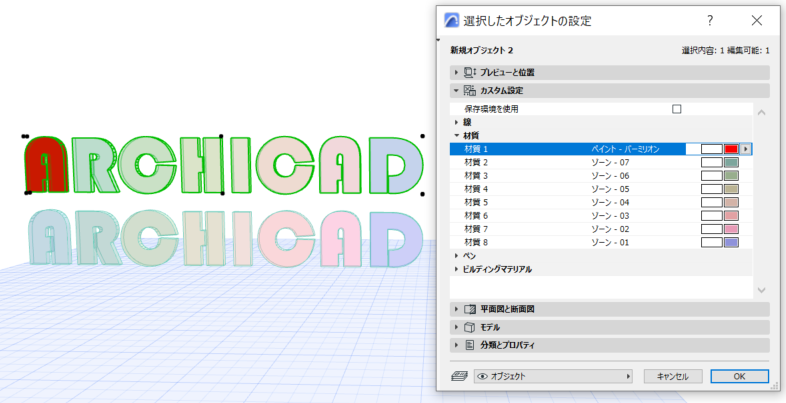Select the 材質 8 row
The width and height of the screenshot is (786, 403).
[601, 243]
